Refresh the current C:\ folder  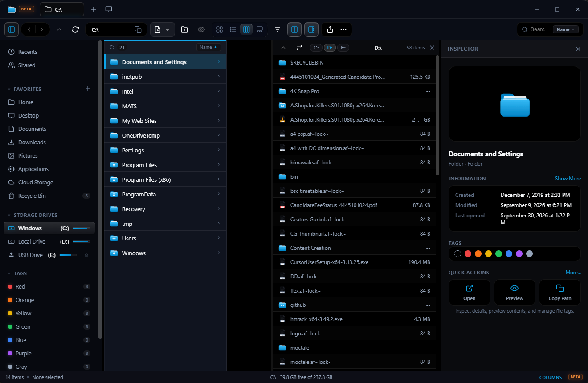[75, 29]
